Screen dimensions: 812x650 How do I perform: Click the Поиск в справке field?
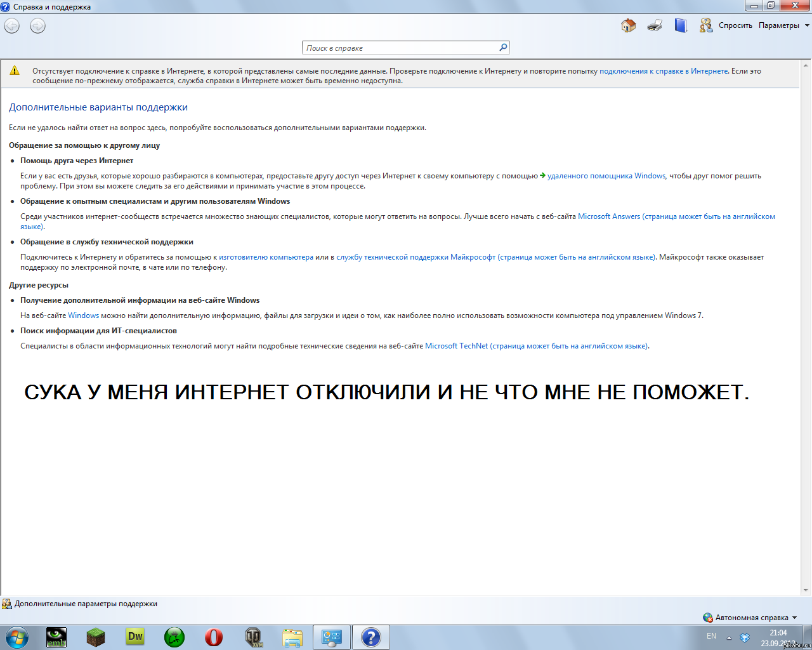pos(400,48)
